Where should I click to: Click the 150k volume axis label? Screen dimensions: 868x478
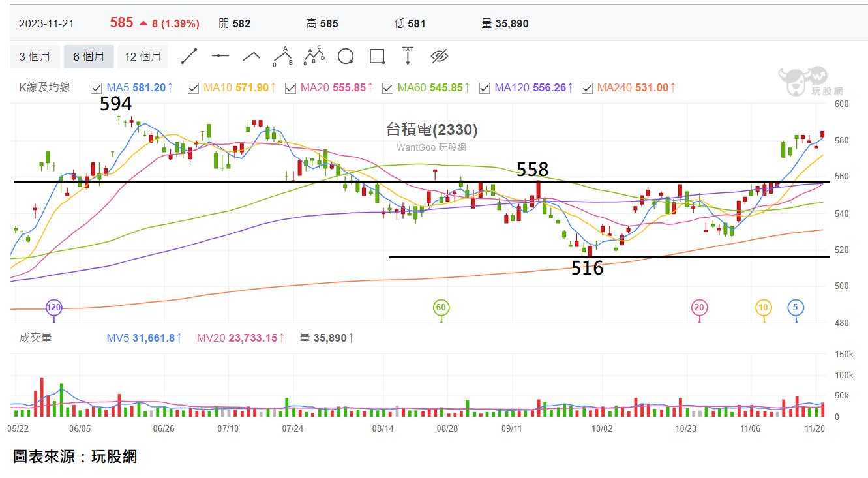845,355
